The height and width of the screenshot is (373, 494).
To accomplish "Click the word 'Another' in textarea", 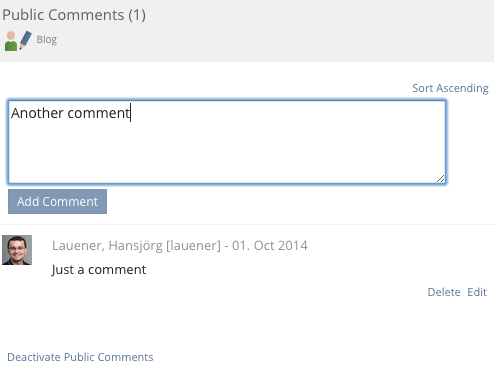I will [x=37, y=113].
